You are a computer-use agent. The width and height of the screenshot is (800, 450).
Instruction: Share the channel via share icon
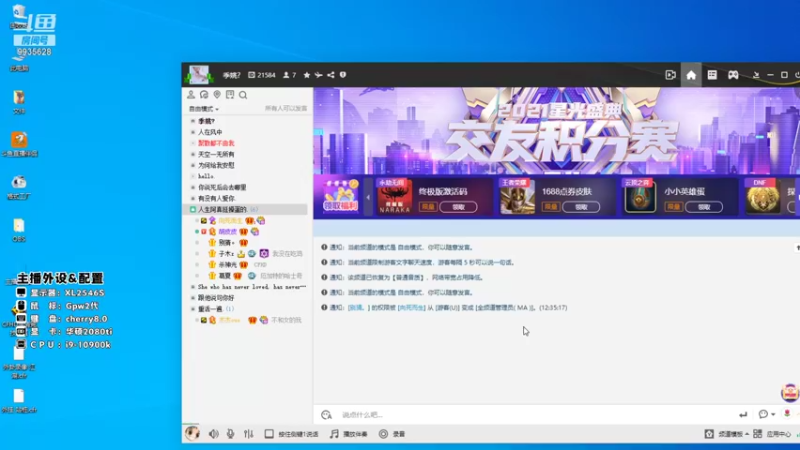(331, 75)
